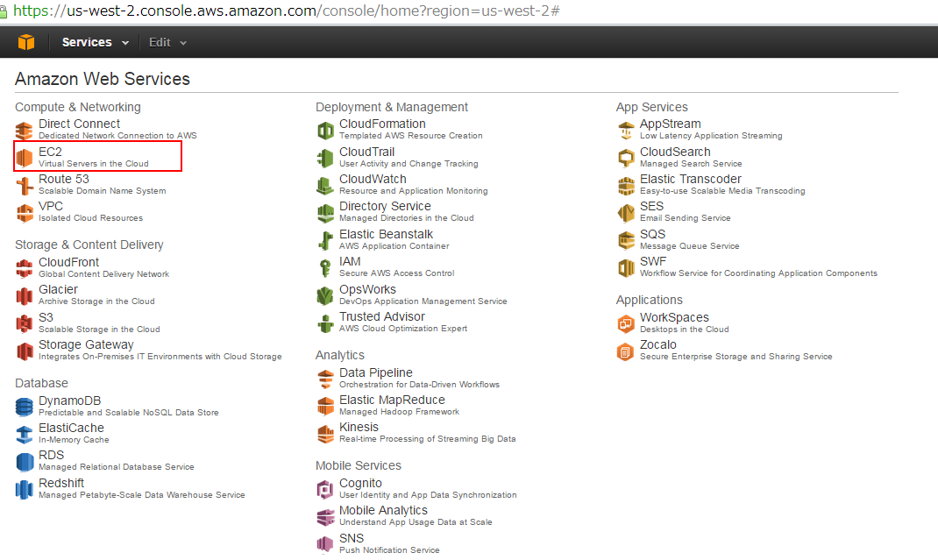Click the IAM key icon
This screenshot has height=560, width=938.
coord(325,267)
